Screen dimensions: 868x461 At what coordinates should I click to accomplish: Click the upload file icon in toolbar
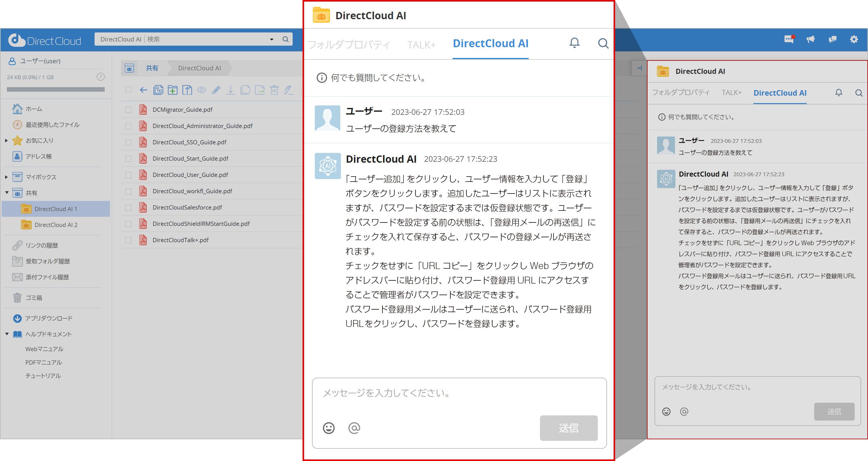coord(187,90)
